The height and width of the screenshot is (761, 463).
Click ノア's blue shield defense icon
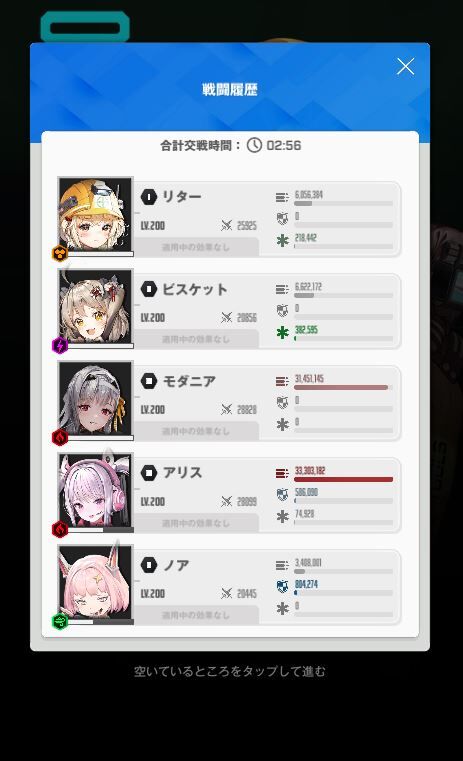click(x=282, y=586)
